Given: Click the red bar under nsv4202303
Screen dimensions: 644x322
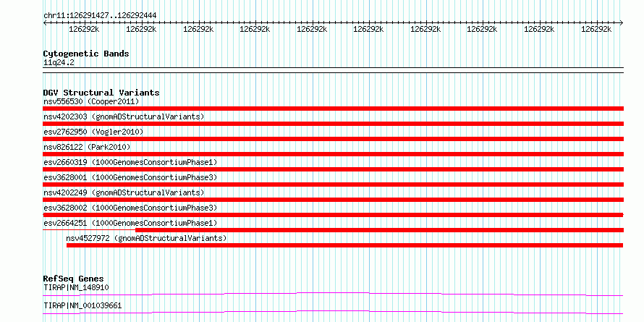Looking at the screenshot, I should [333, 124].
